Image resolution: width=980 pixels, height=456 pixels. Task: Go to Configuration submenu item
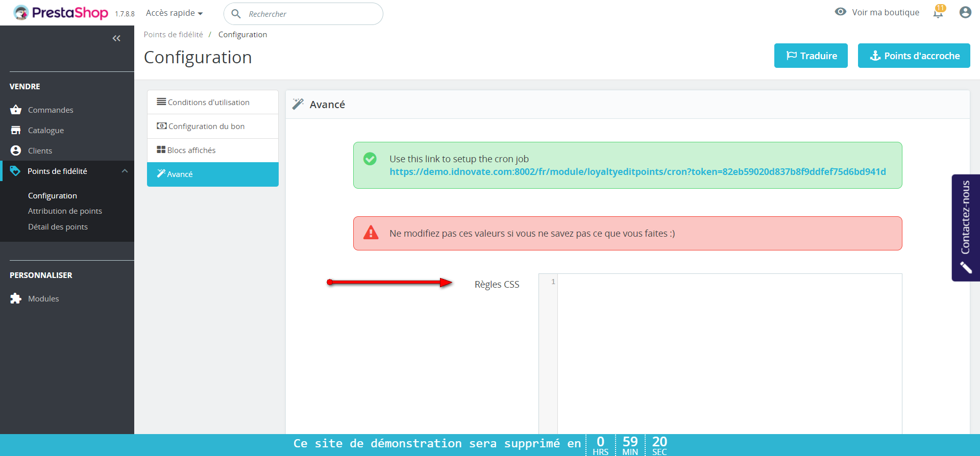pos(53,195)
